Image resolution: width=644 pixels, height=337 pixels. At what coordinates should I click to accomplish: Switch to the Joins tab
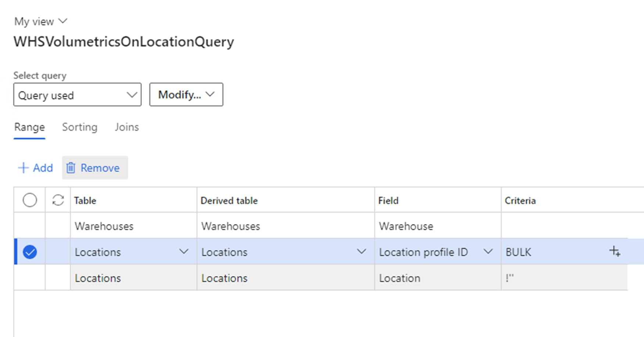126,127
